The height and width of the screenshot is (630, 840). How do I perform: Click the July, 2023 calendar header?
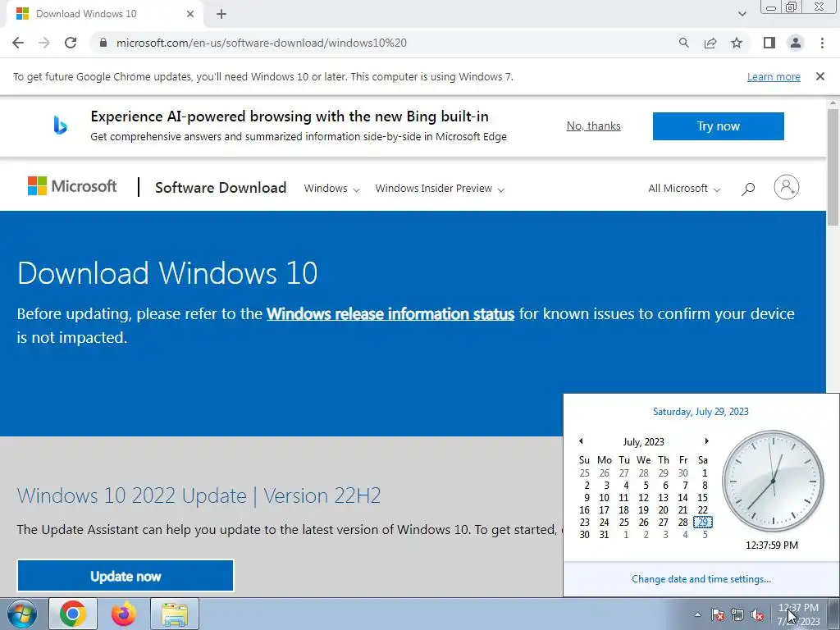pyautogui.click(x=643, y=442)
